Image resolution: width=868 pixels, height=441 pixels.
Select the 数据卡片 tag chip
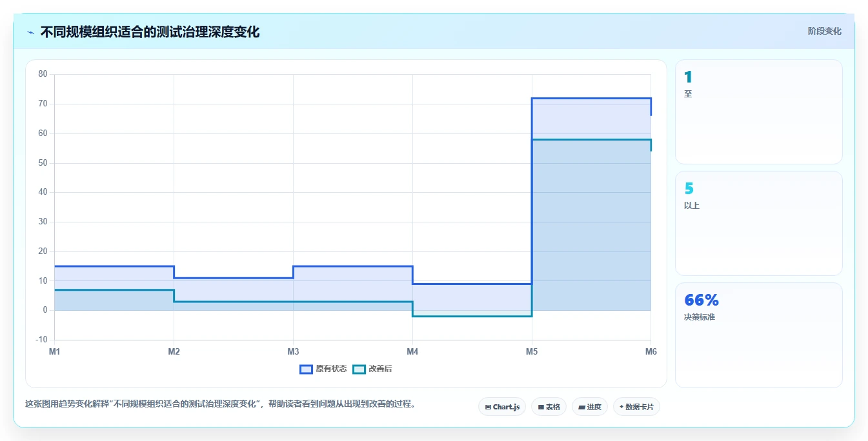click(636, 407)
